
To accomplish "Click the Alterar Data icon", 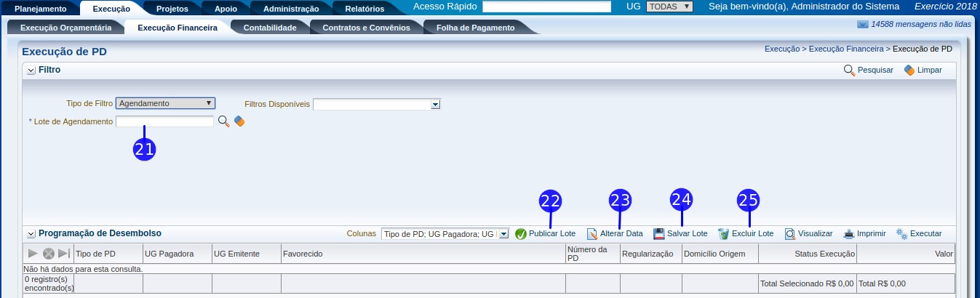I will pyautogui.click(x=592, y=234).
